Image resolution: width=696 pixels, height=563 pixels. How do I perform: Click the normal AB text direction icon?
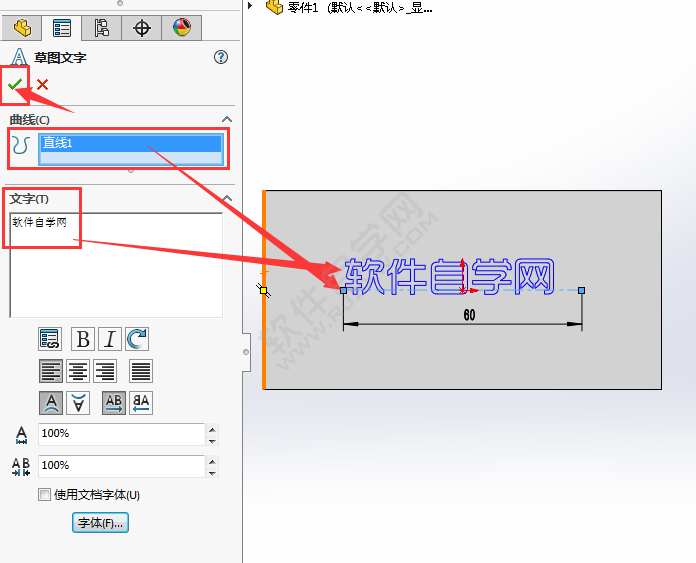(x=114, y=403)
